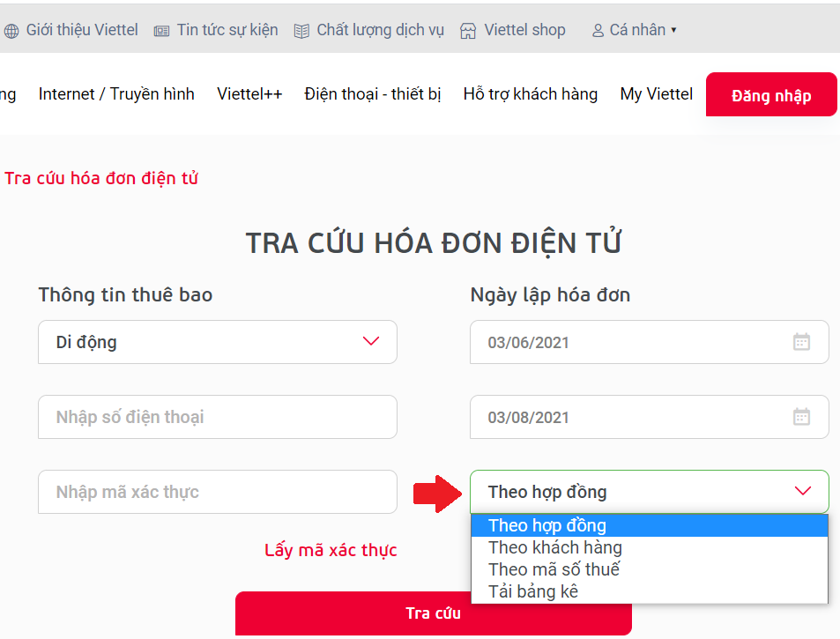Click the Lấy mã xác thực link

click(330, 549)
